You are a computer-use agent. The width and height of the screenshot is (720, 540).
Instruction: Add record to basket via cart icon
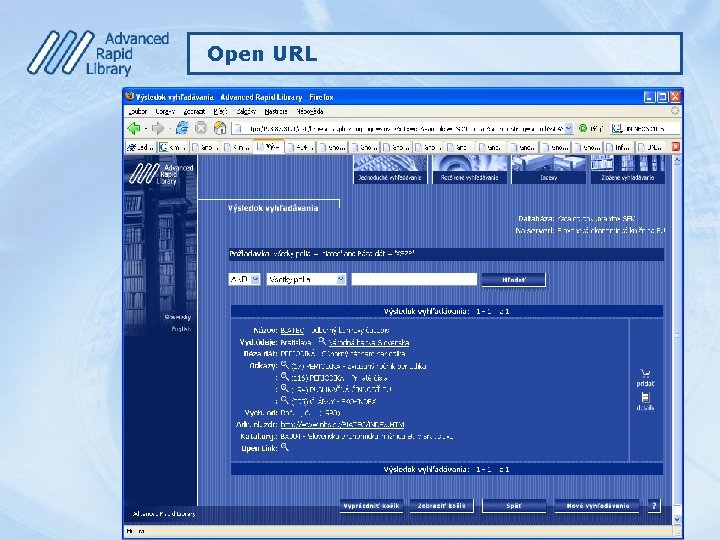646,374
